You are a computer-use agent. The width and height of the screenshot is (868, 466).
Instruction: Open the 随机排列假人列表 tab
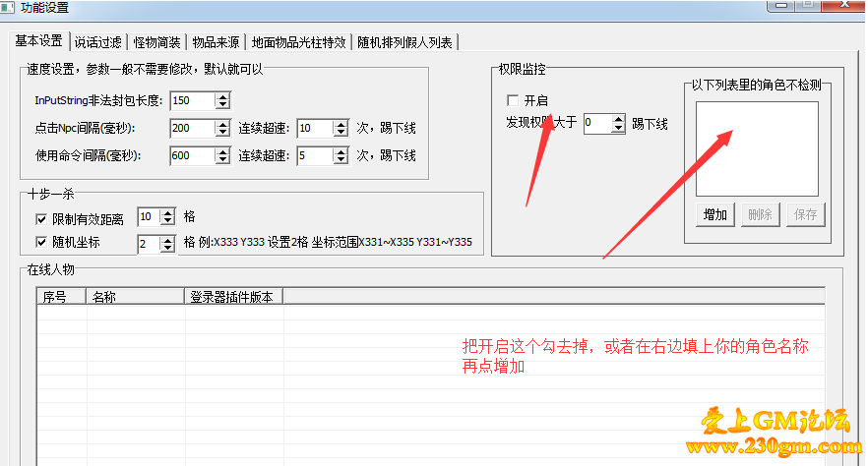coord(404,42)
